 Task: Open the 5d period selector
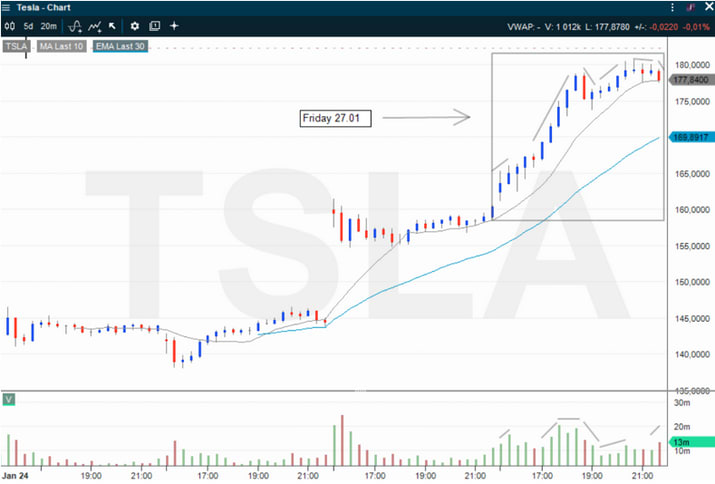coord(28,26)
